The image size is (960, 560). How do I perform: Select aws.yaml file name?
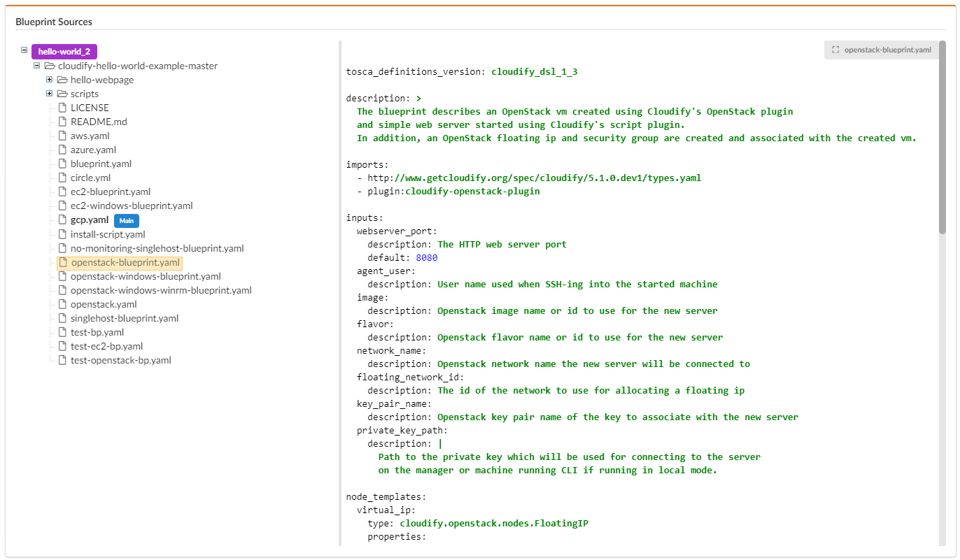pos(90,136)
